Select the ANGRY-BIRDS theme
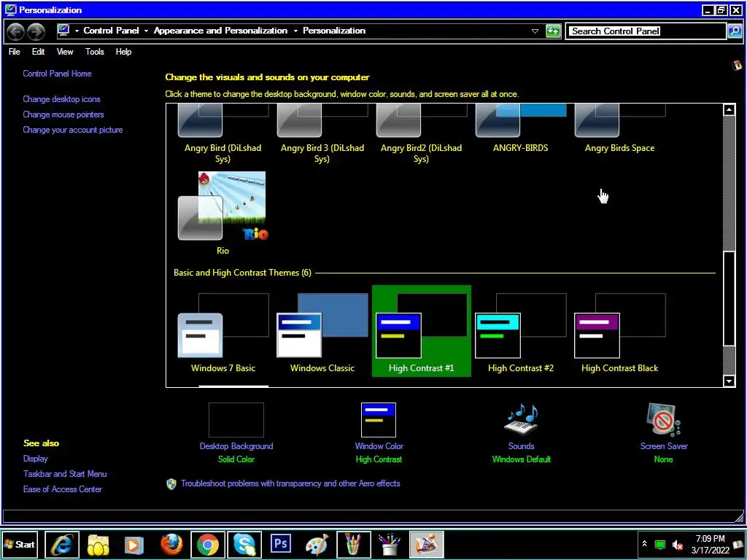Image resolution: width=747 pixels, height=560 pixels. tap(521, 128)
